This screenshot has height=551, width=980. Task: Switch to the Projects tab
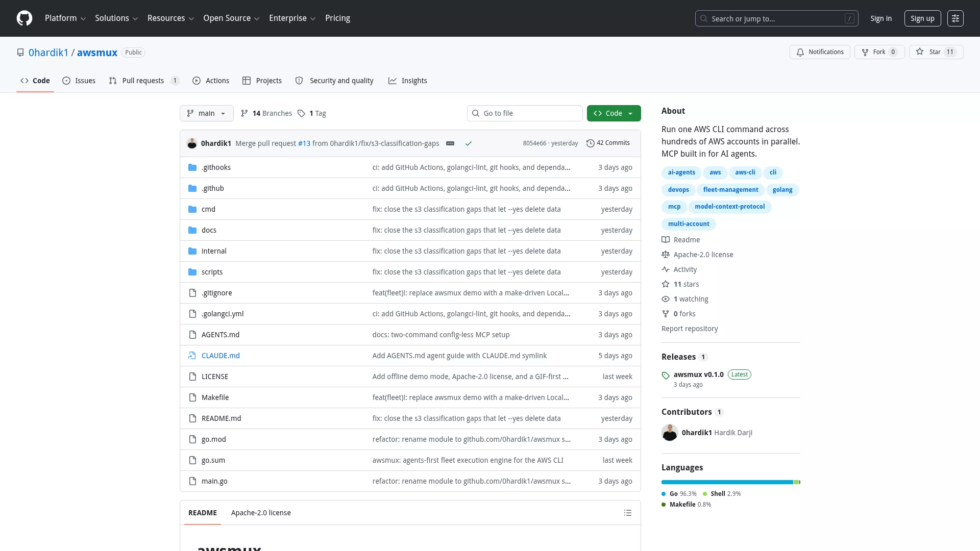tap(262, 81)
